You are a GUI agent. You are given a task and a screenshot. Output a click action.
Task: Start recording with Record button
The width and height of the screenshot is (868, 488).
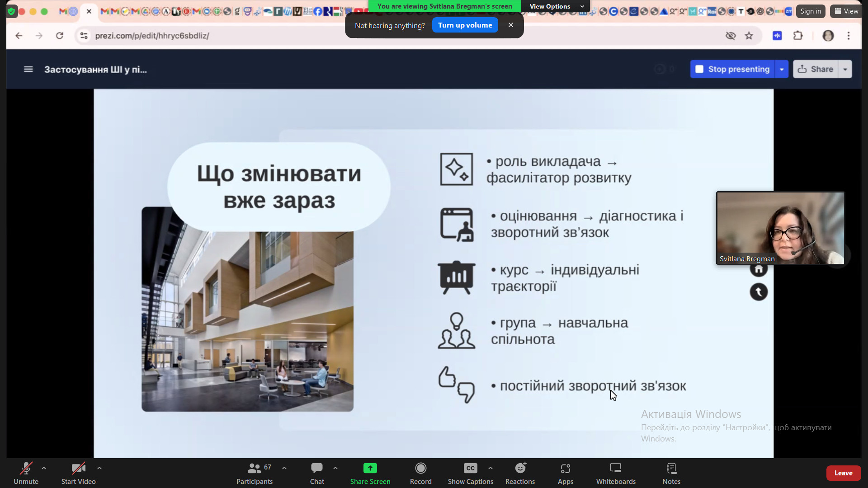420,473
